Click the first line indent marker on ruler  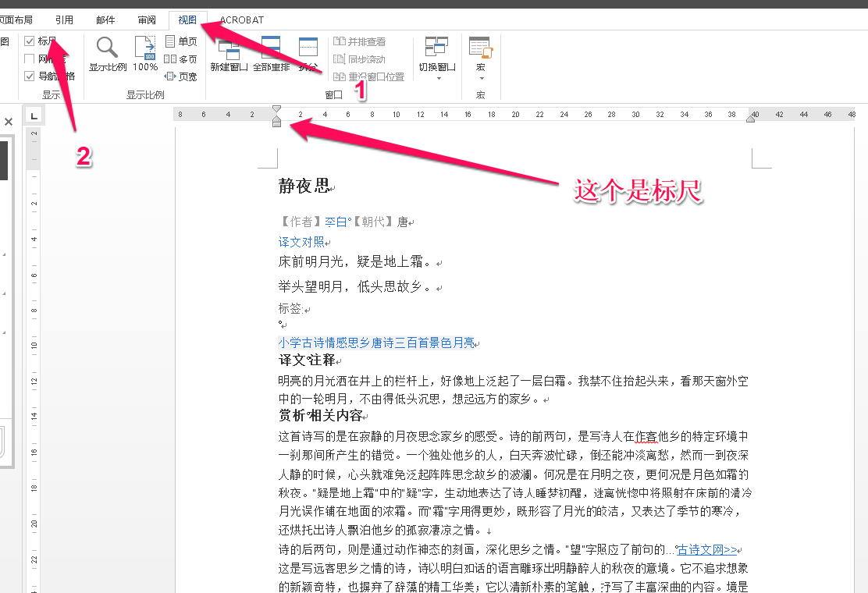coord(277,109)
